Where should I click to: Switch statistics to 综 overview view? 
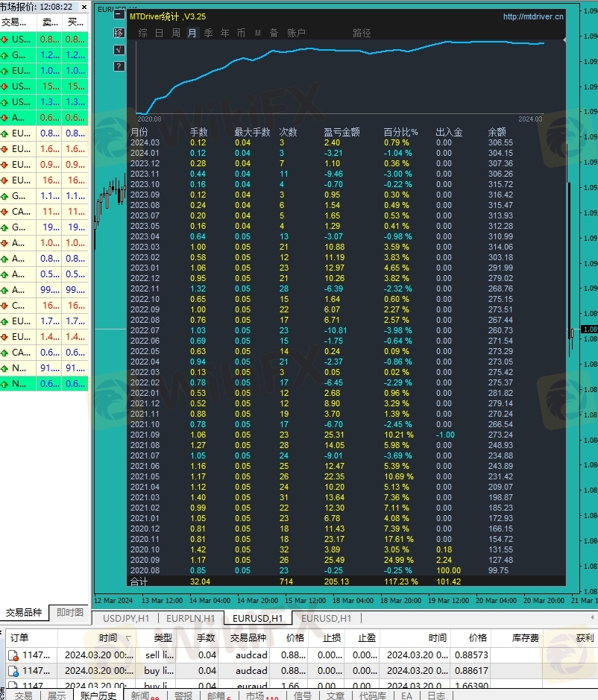tap(143, 33)
